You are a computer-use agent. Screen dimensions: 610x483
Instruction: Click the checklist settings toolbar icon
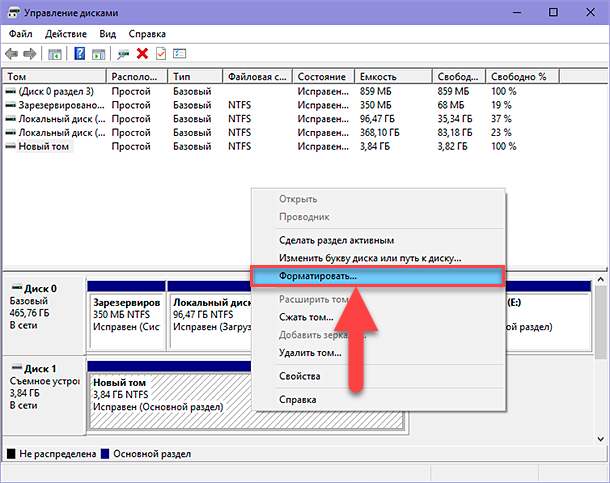[x=179, y=54]
